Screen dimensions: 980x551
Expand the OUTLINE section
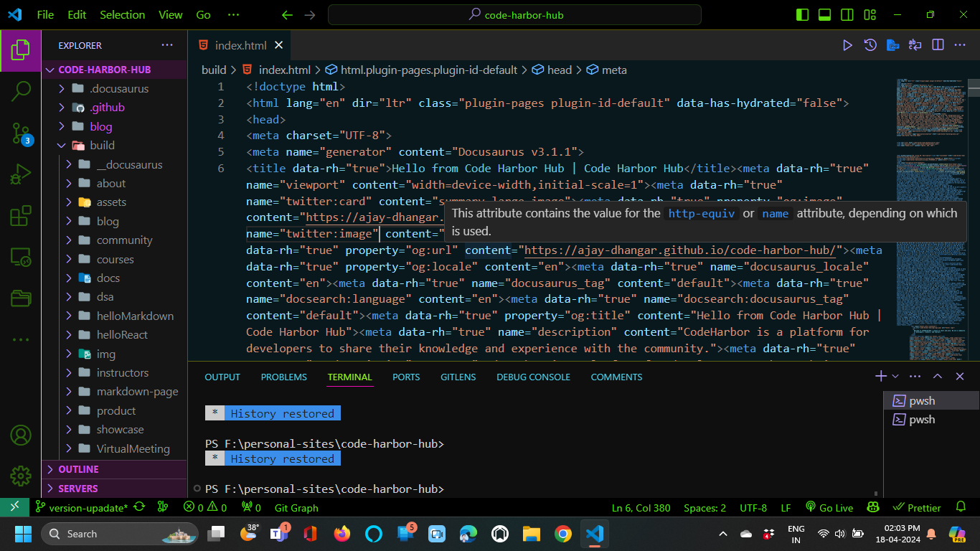[x=114, y=469]
